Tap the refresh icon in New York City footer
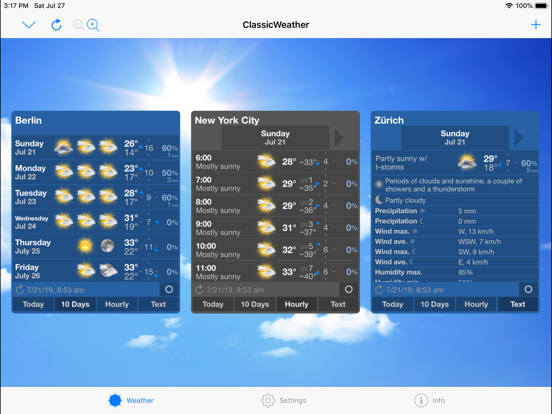This screenshot has height=414, width=552. 199,290
